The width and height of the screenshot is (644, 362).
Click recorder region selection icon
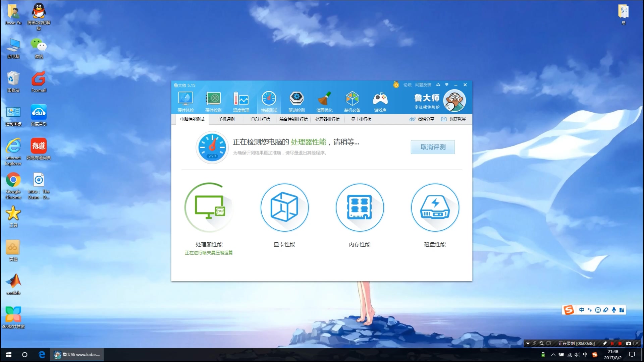tap(549, 343)
